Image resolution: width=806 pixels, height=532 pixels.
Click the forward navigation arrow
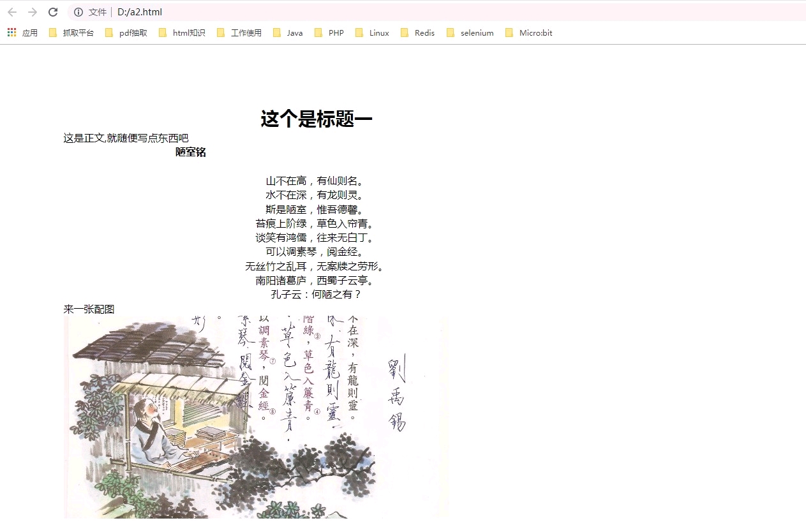[33, 11]
